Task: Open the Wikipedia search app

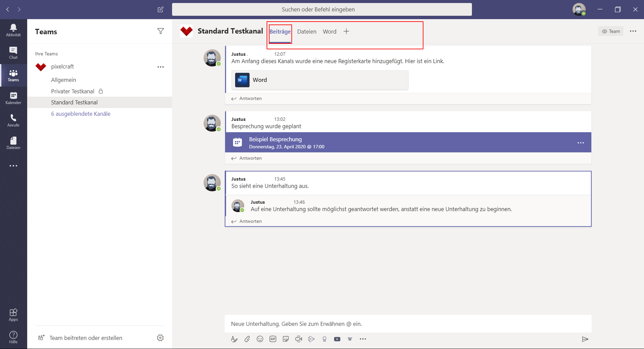Action: (350, 339)
